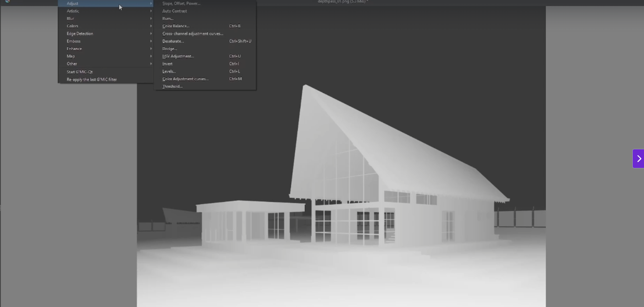Viewport: 644px width, 307px height.
Task: Open HSV Adjustment filter
Action: pos(178,56)
